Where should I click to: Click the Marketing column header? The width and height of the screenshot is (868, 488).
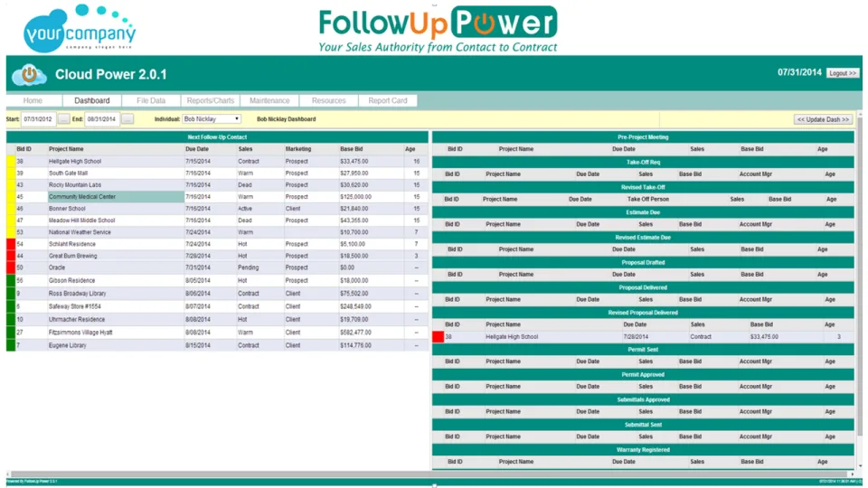tap(298, 149)
